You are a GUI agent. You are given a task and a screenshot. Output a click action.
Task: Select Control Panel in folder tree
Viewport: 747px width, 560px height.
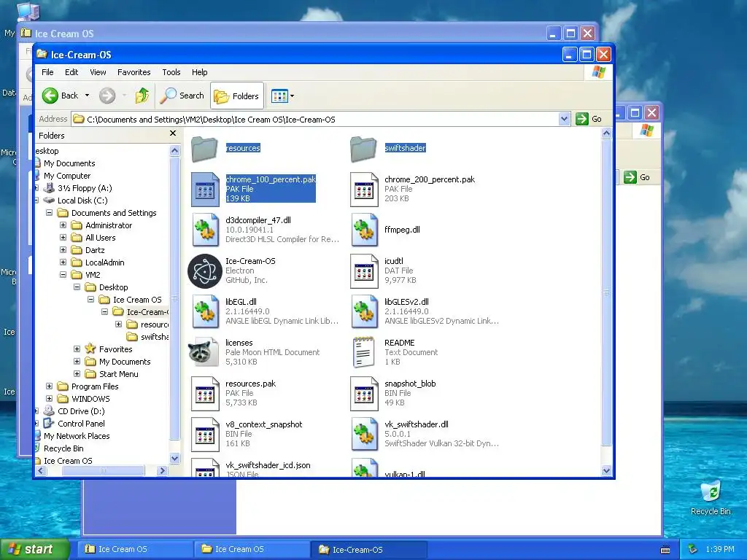tap(81, 424)
